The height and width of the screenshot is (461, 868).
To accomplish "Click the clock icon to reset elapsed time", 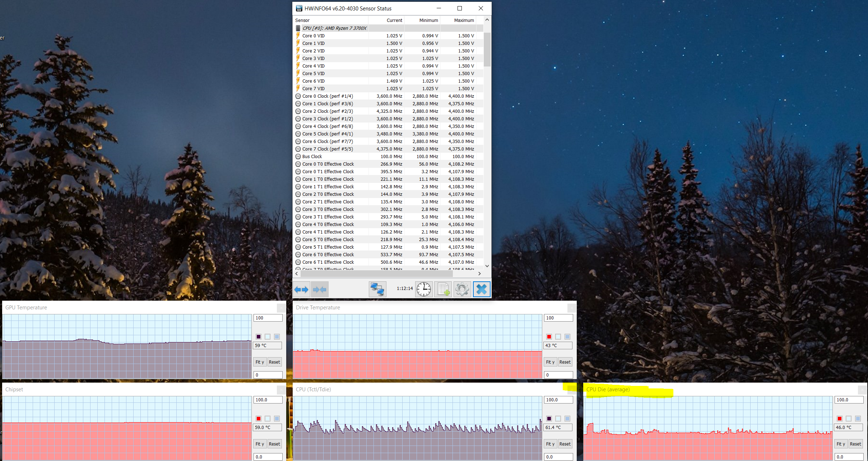I will pyautogui.click(x=424, y=289).
